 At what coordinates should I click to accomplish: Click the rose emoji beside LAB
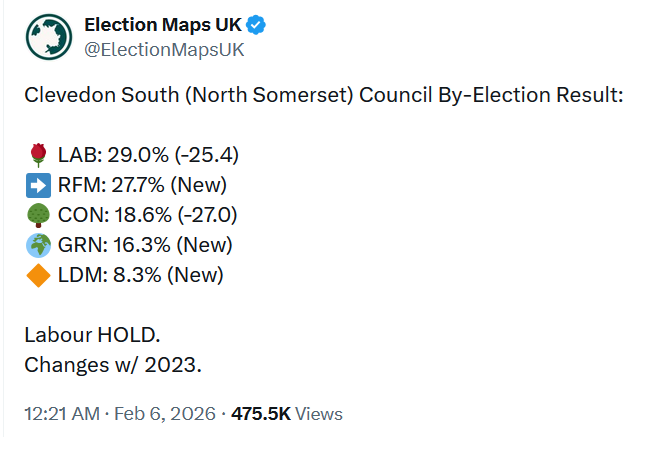(38, 155)
